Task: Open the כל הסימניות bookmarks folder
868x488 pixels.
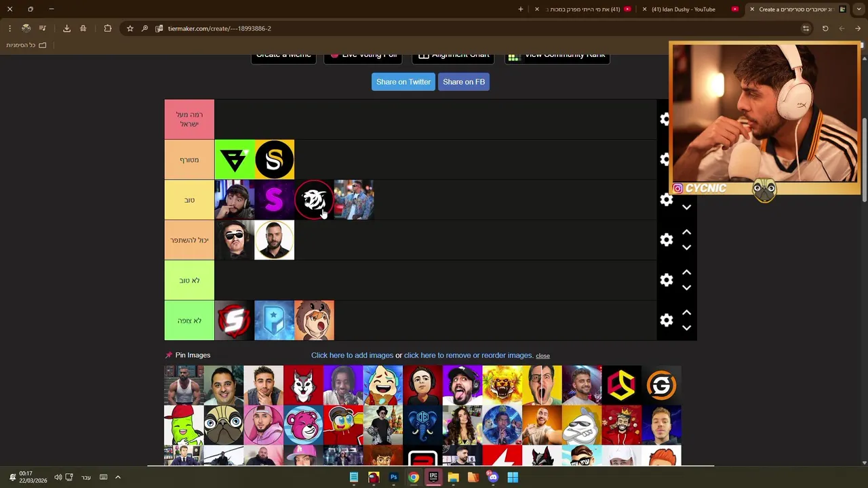Action: tap(26, 45)
